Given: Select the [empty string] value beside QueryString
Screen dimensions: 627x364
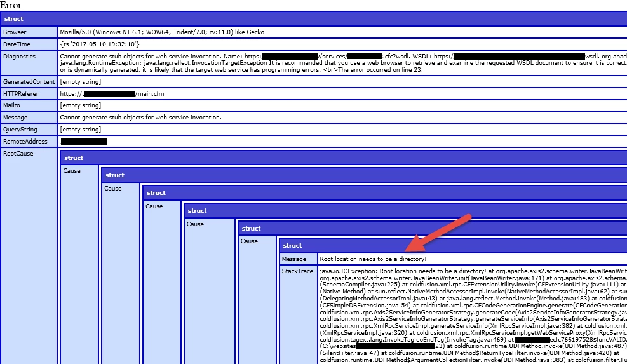Looking at the screenshot, I should (81, 129).
